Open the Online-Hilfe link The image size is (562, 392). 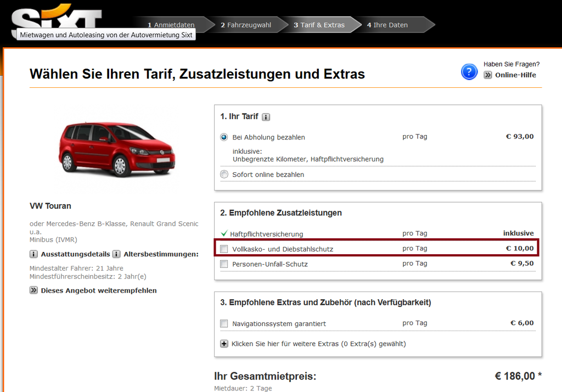coord(515,75)
